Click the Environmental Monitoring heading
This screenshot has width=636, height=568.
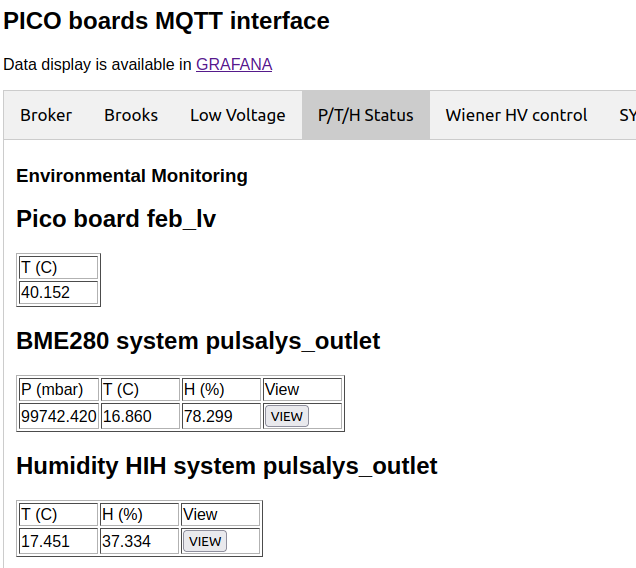pyautogui.click(x=132, y=176)
